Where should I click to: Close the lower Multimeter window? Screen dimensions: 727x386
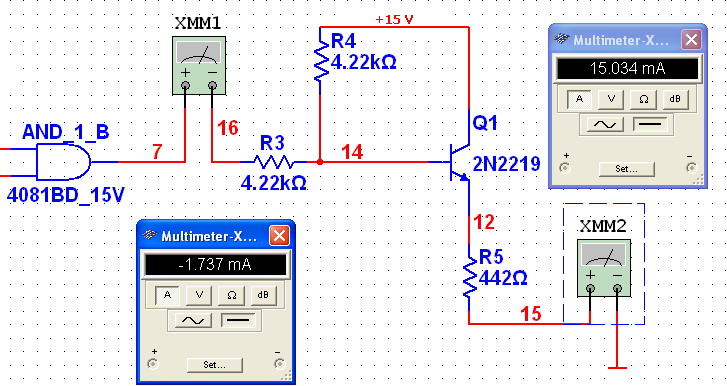[x=280, y=236]
